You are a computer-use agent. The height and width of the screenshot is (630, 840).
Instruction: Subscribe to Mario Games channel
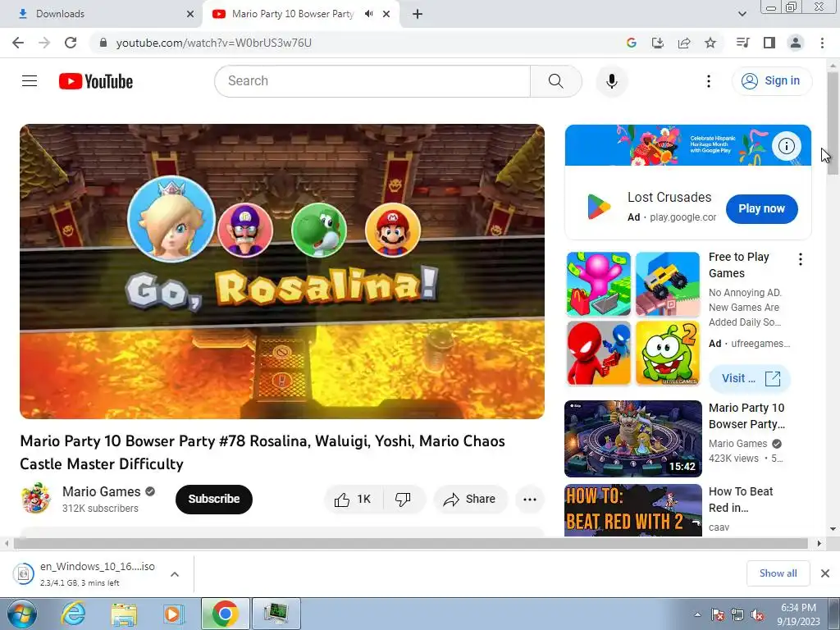214,500
